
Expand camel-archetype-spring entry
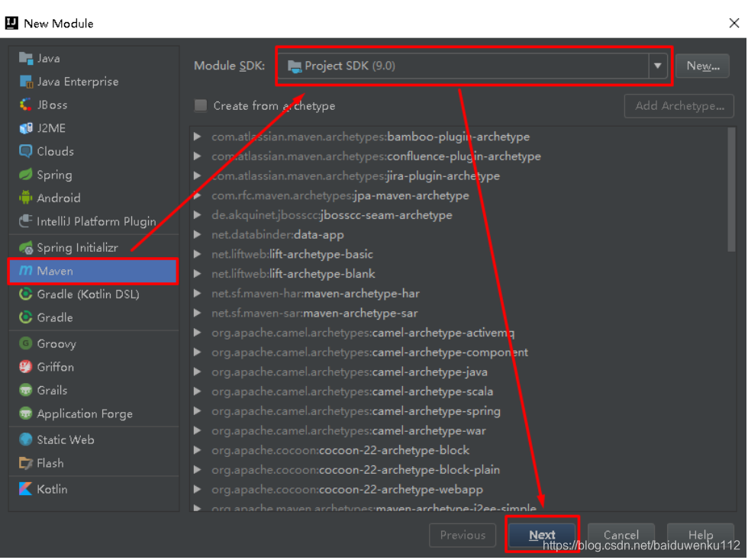click(197, 411)
